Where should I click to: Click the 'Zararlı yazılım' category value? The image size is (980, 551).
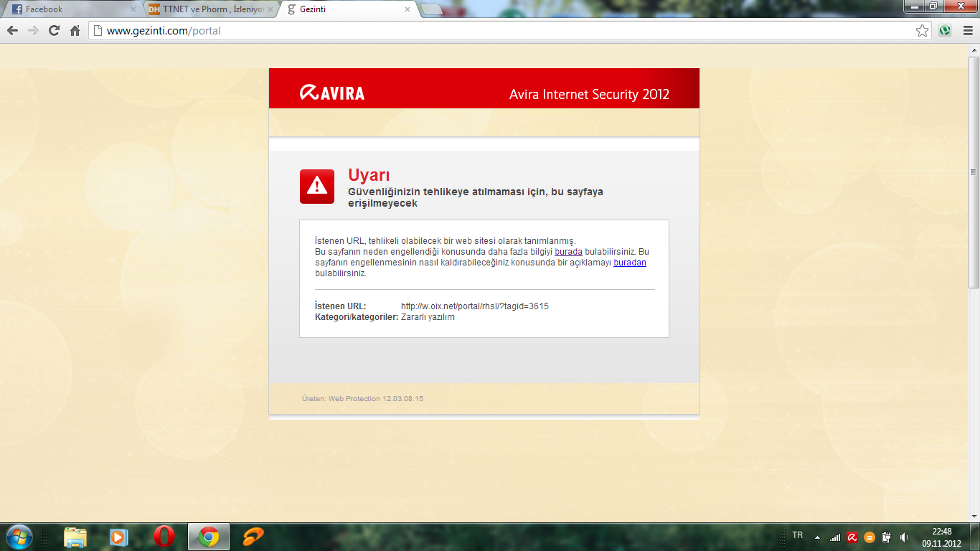[428, 317]
